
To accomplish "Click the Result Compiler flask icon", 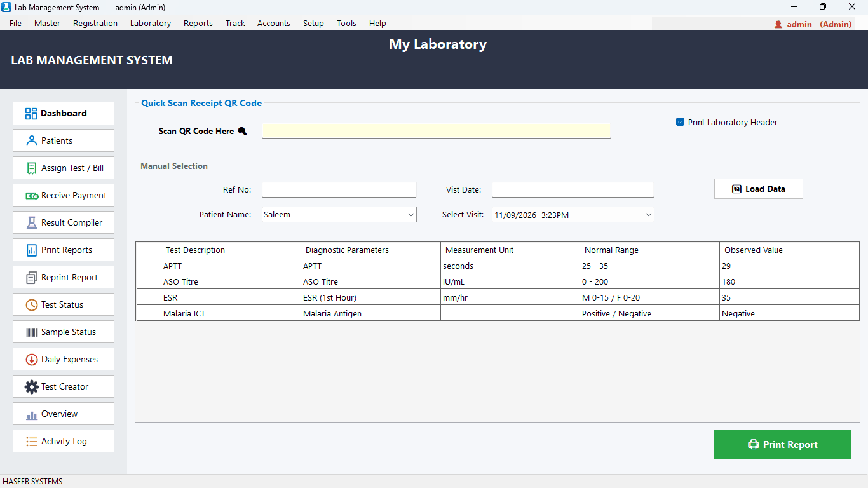I will click(32, 222).
